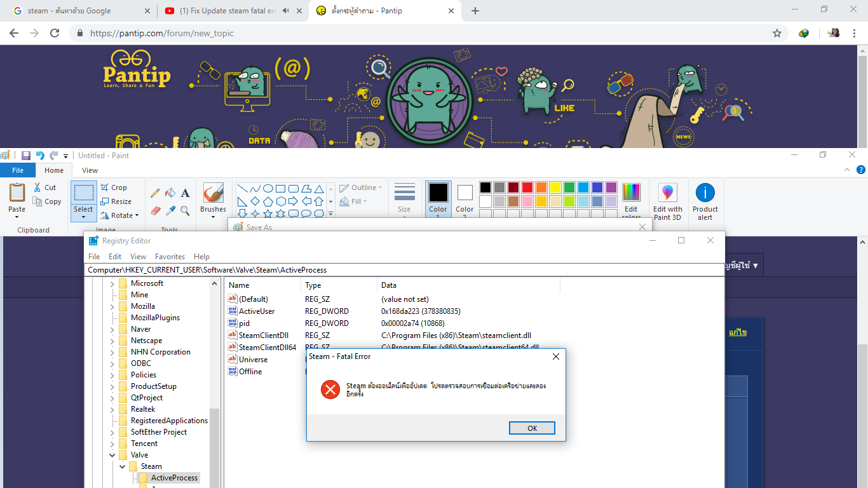Select the Triangle shape in shapes gallery
Image resolution: width=868 pixels, height=488 pixels.
319,189
